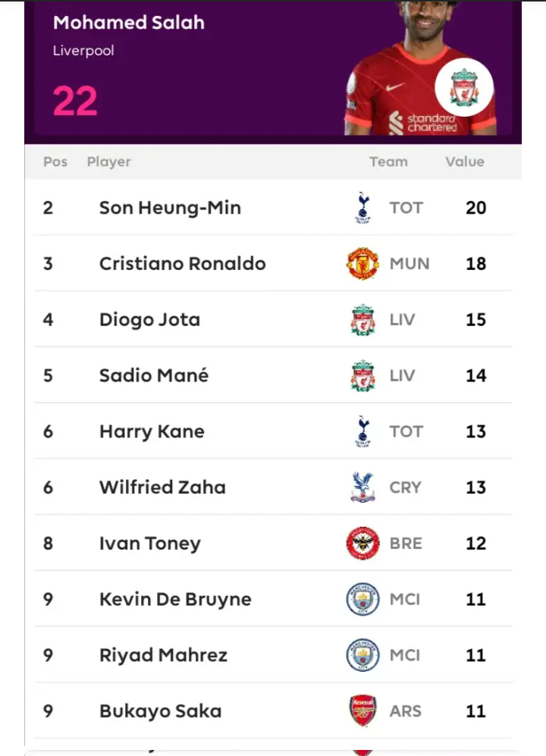Screen dimensions: 546x756
Task: Click the Liverpool crest in the header circle
Action: click(464, 87)
